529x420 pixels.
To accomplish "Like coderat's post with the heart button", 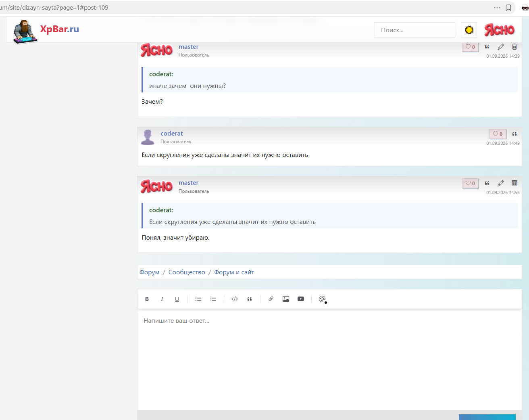I will click(498, 134).
